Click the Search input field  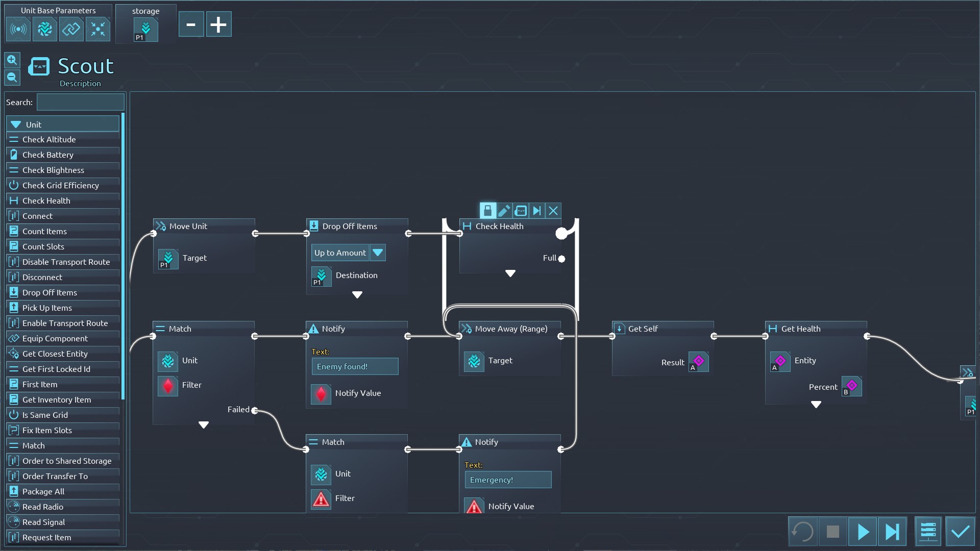pyautogui.click(x=80, y=102)
